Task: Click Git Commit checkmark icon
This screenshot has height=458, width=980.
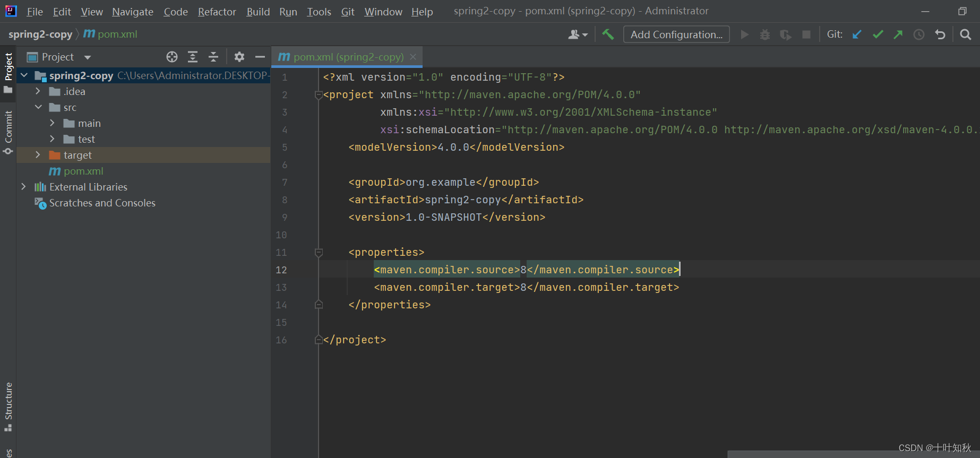Action: pos(878,34)
